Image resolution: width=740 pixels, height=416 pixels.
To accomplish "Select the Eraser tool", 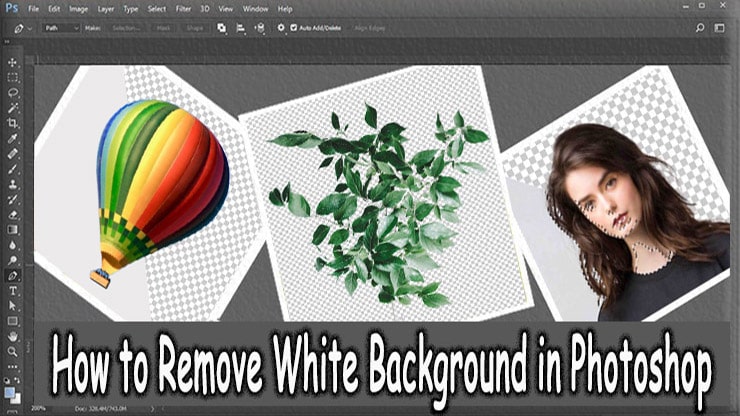I will [x=12, y=214].
